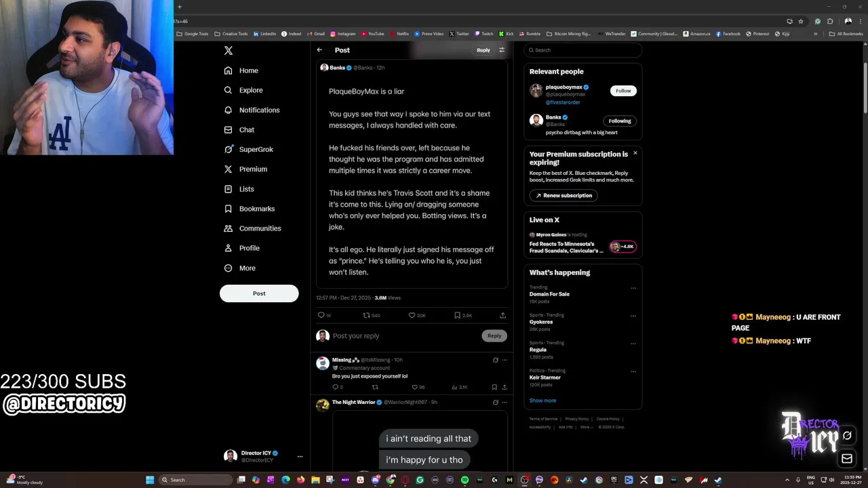Open more options for Keir Starmer trend
This screenshot has width=868, height=488.
633,371
